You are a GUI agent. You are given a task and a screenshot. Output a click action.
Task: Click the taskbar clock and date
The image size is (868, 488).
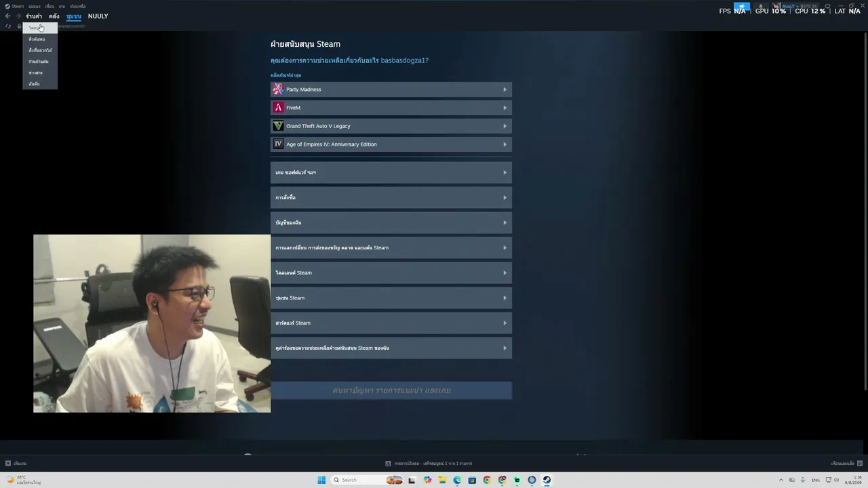[853, 480]
